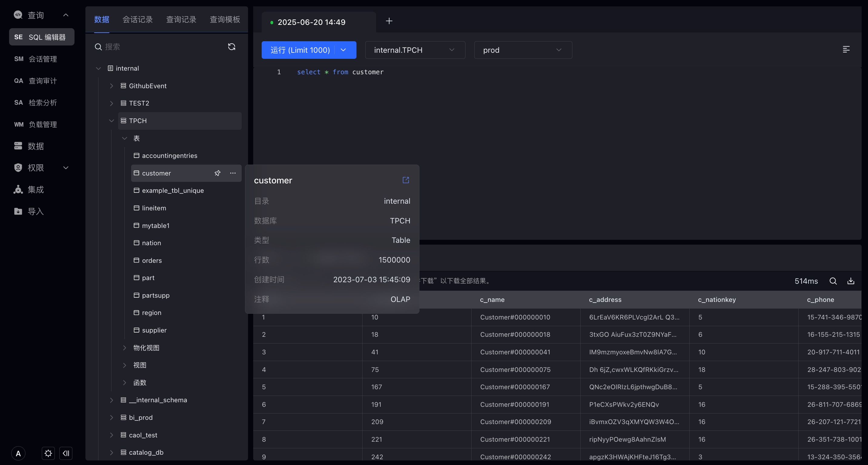Expand the TEST2 database
Viewport: 868px width, 465px height.
tap(111, 103)
